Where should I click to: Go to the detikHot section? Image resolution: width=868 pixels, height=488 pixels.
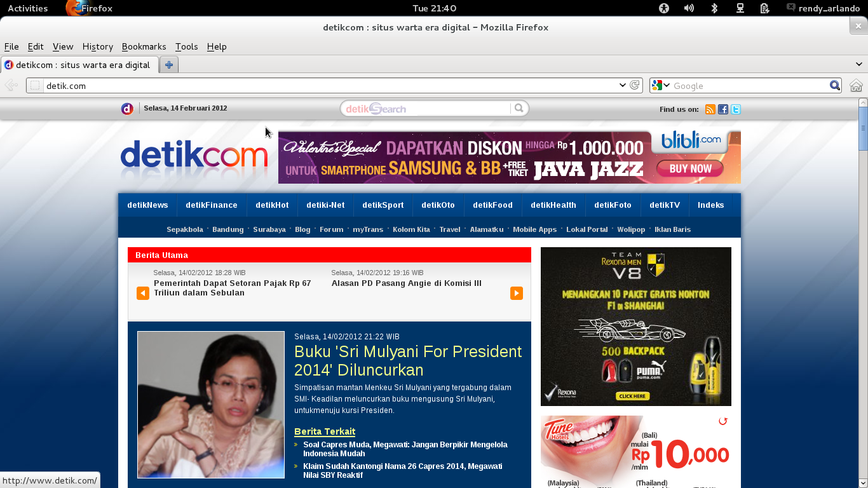[x=272, y=205]
